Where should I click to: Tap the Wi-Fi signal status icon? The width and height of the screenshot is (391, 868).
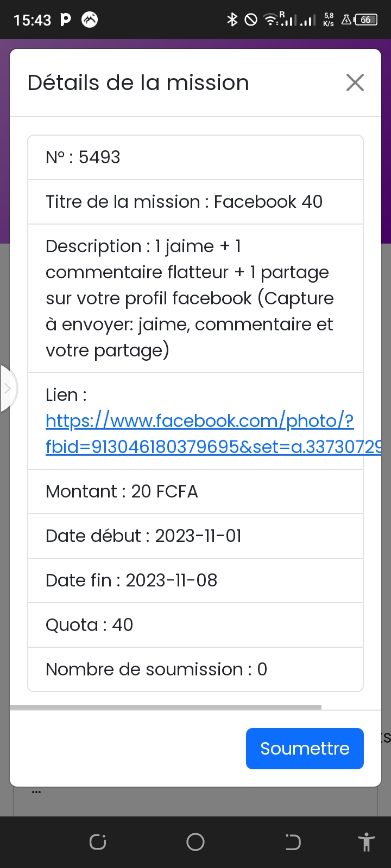(270, 20)
